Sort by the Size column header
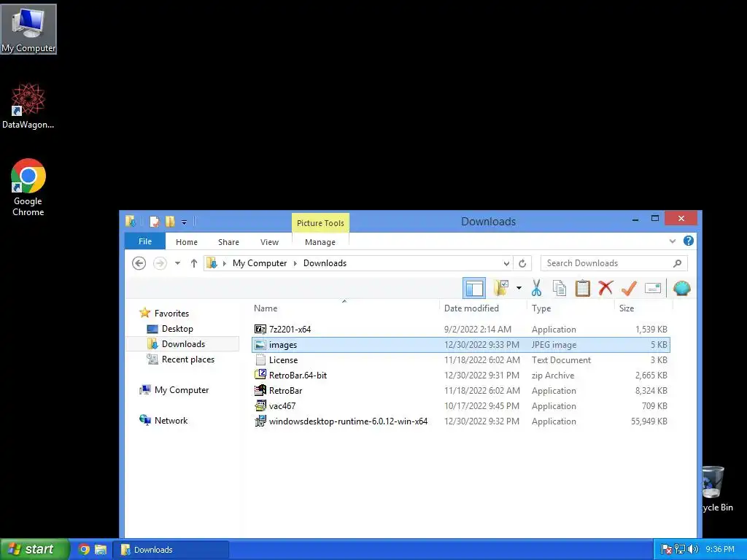This screenshot has height=560, width=747. pyautogui.click(x=643, y=308)
